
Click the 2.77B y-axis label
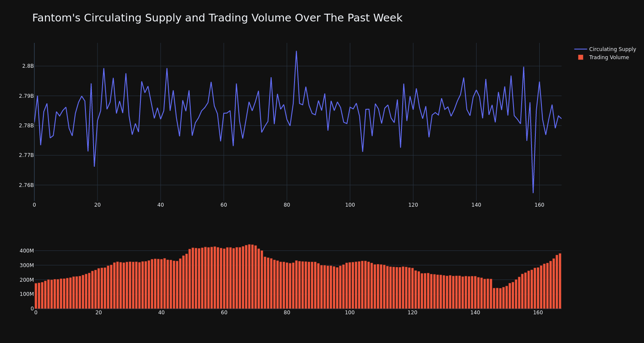point(26,155)
